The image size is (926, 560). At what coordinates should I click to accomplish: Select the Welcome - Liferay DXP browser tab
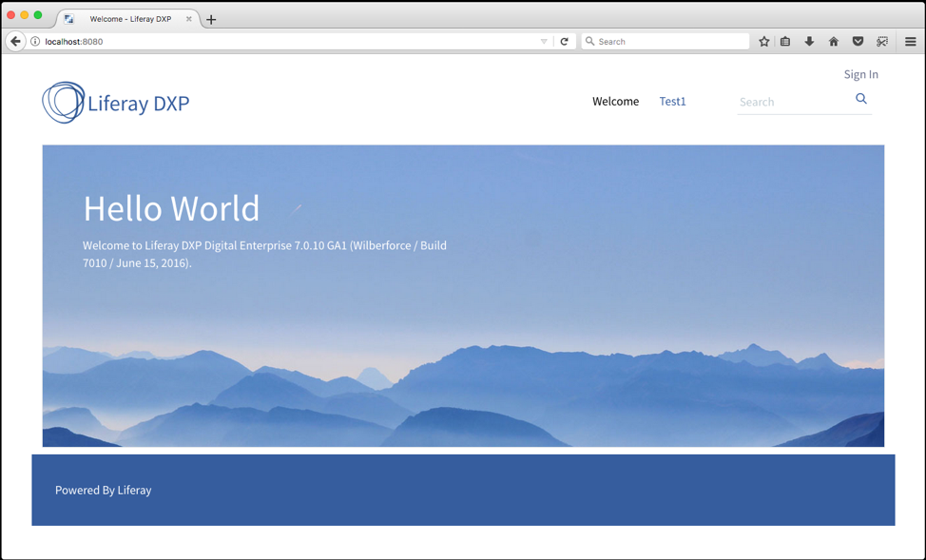[128, 19]
